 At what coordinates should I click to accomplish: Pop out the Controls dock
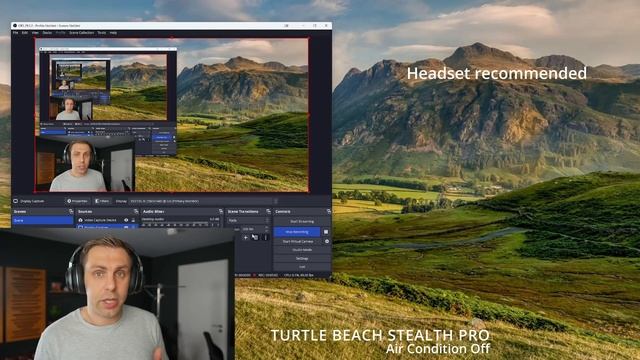[x=329, y=211]
